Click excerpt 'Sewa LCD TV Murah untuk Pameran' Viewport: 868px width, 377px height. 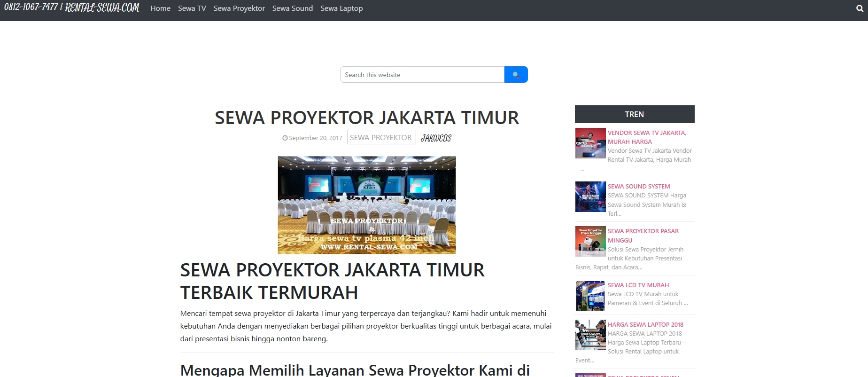[x=648, y=298]
